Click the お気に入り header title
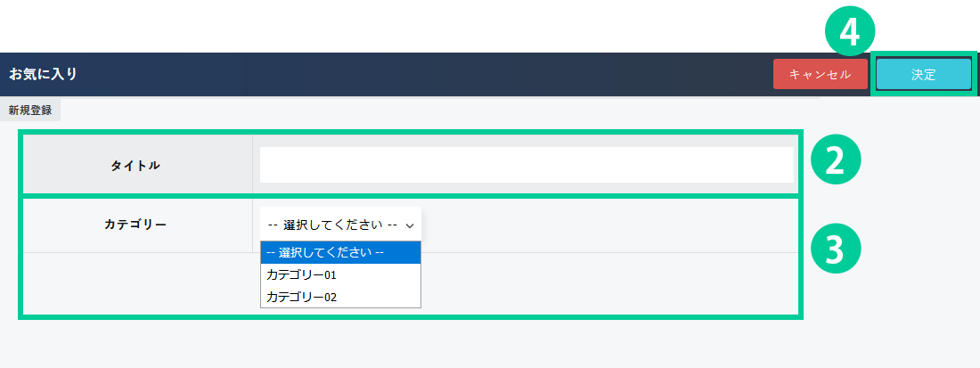Screen dimensions: 980x368 pos(43,74)
